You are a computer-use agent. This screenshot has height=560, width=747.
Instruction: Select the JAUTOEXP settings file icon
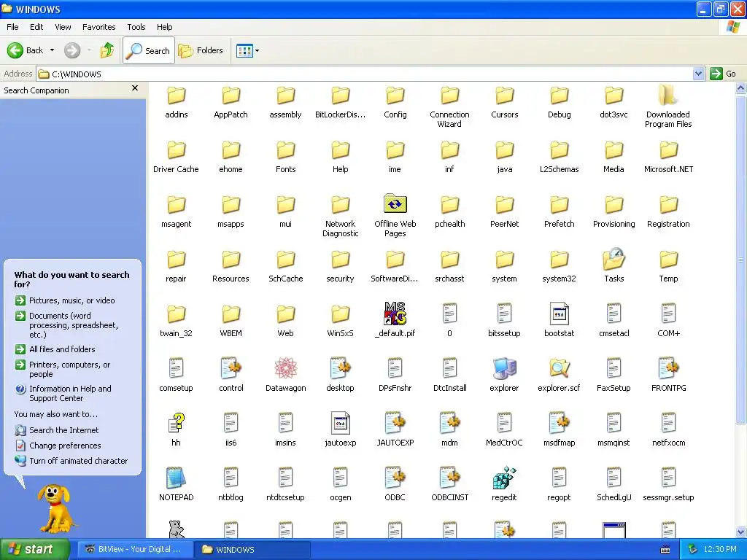click(x=395, y=423)
